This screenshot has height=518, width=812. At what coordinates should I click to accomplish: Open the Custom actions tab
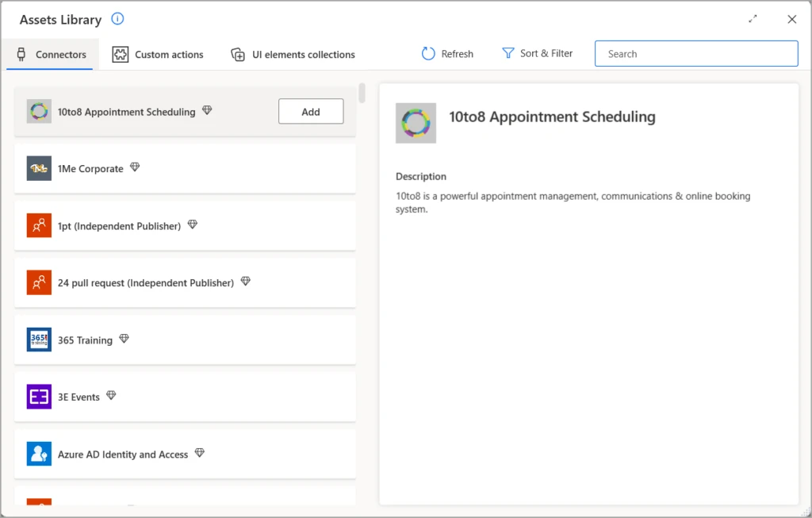[x=158, y=55]
